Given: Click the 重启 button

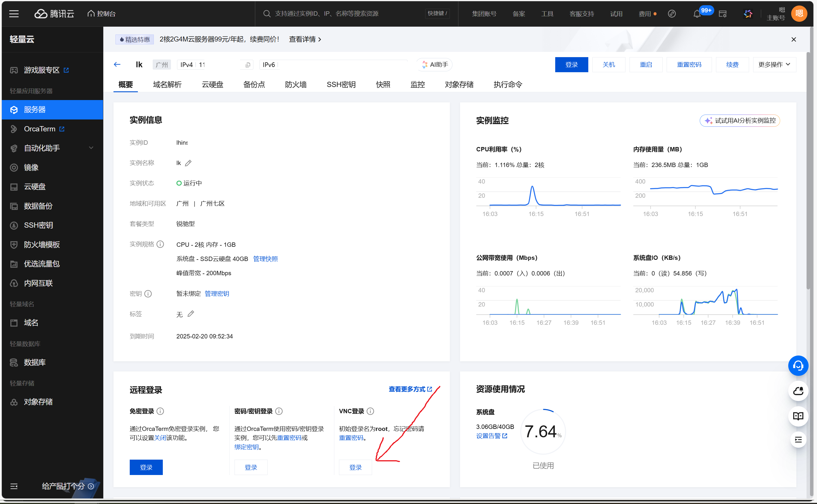Looking at the screenshot, I should pos(645,65).
